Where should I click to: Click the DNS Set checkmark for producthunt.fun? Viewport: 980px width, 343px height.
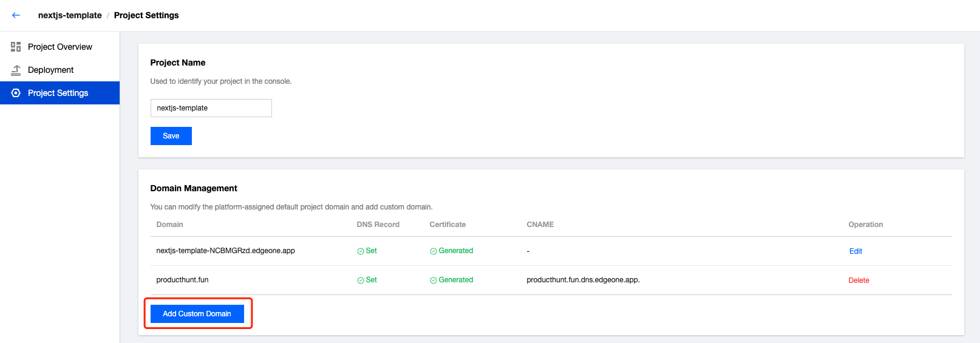coord(361,280)
